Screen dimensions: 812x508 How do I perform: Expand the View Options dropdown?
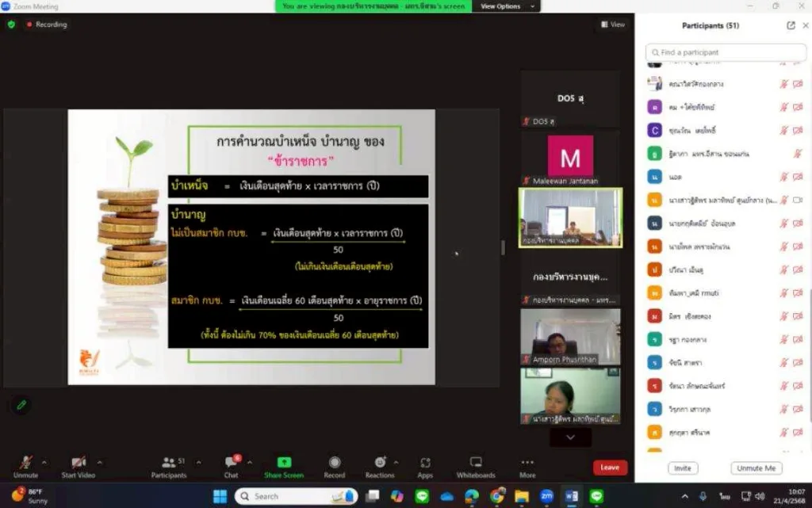coord(505,6)
